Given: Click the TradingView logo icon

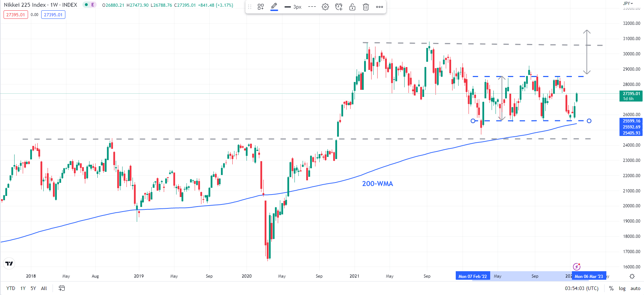Looking at the screenshot, I should tap(9, 263).
